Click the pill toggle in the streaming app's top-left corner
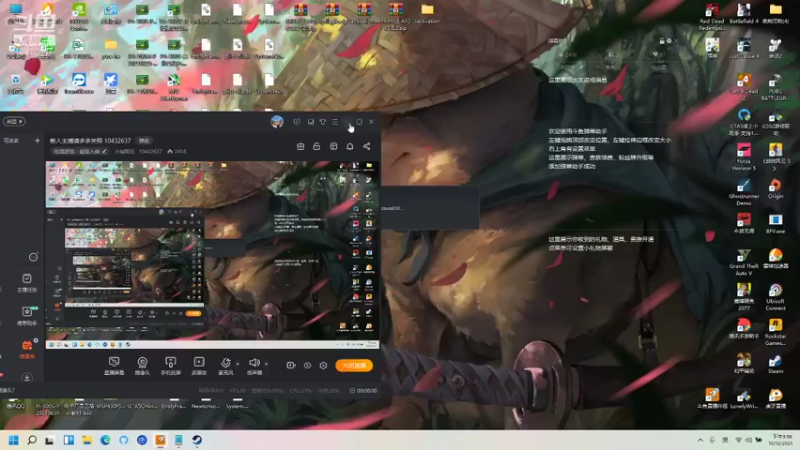 [x=14, y=121]
